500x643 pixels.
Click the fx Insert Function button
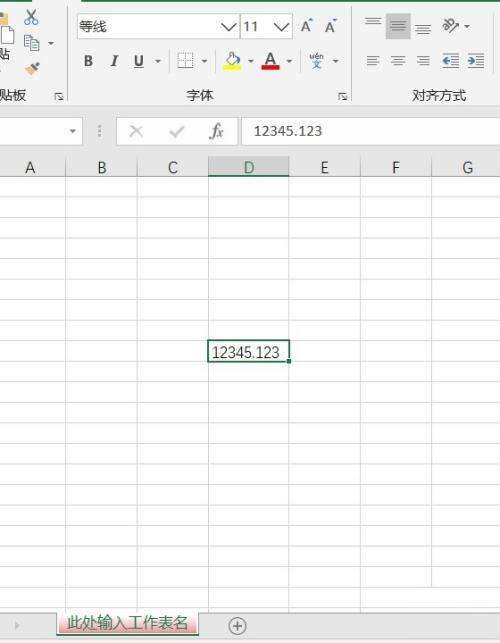(216, 132)
